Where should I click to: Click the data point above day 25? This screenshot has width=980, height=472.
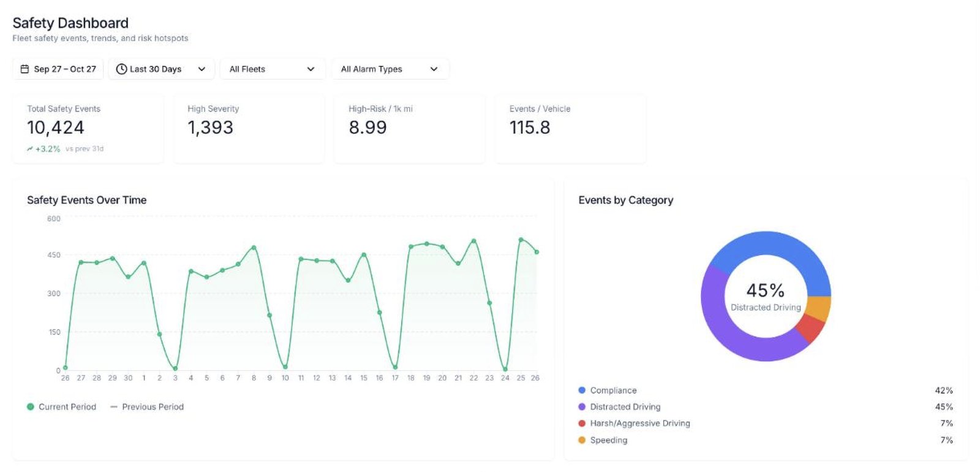[x=521, y=240]
